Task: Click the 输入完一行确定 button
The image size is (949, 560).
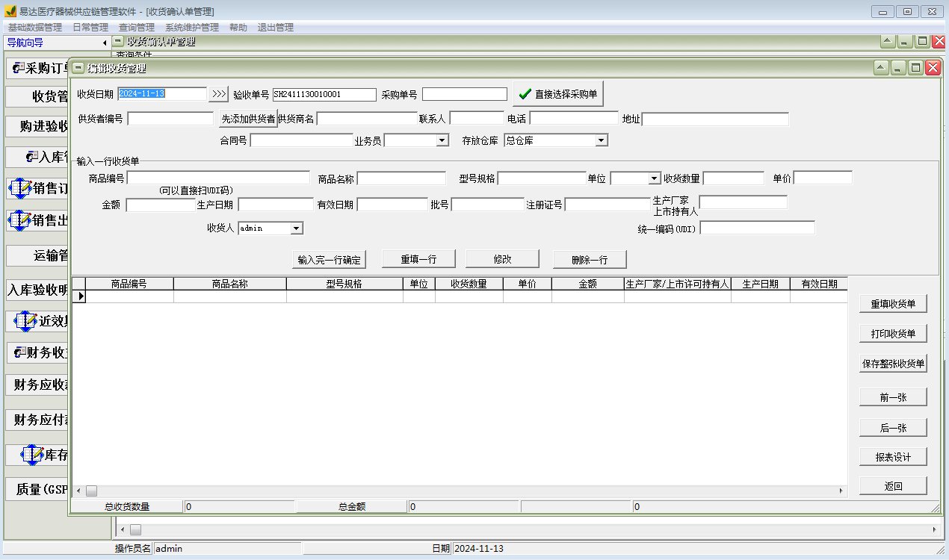Action: click(x=329, y=260)
